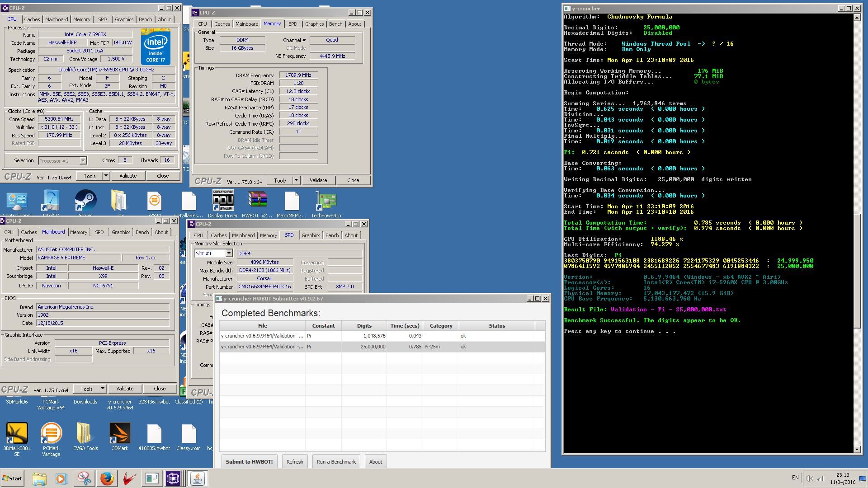Click the Category column header
This screenshot has width=868, height=488.
(x=441, y=326)
